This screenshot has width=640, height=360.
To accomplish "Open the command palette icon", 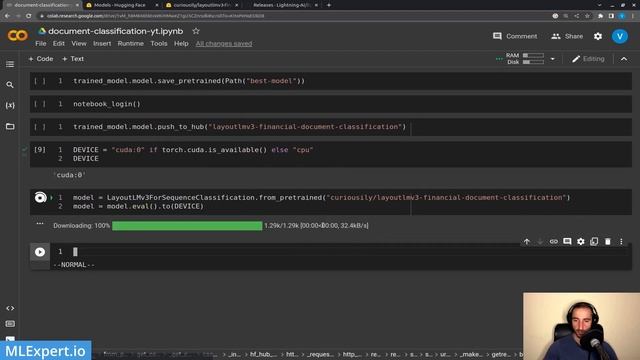I will coord(10,324).
